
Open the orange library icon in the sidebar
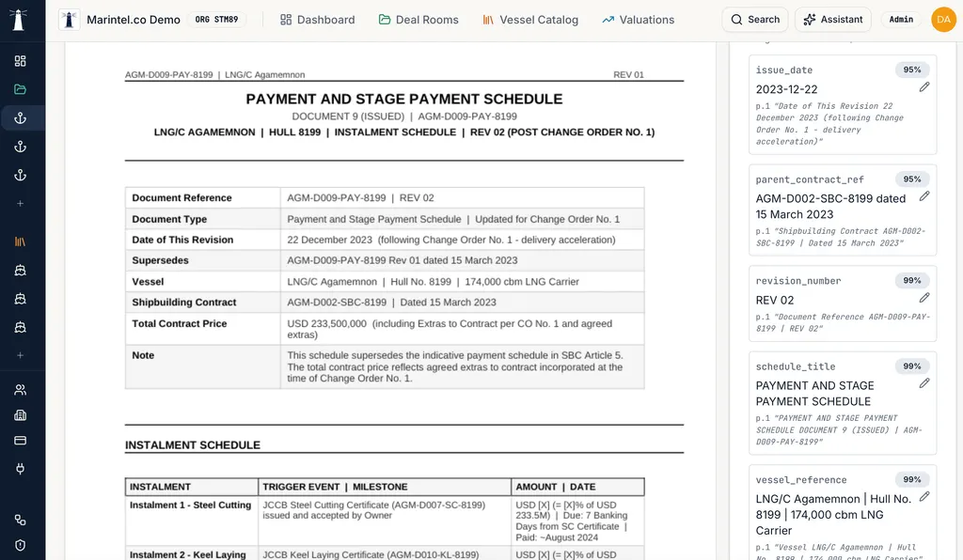click(21, 241)
